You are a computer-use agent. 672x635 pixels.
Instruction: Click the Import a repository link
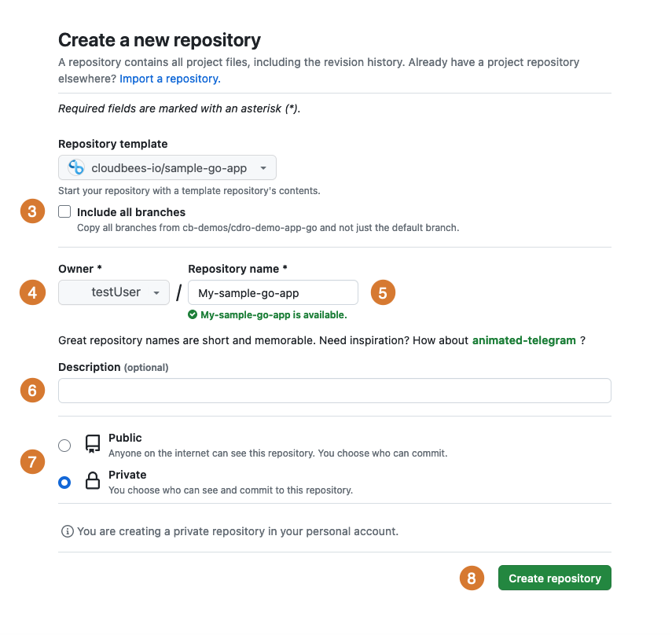click(x=169, y=79)
